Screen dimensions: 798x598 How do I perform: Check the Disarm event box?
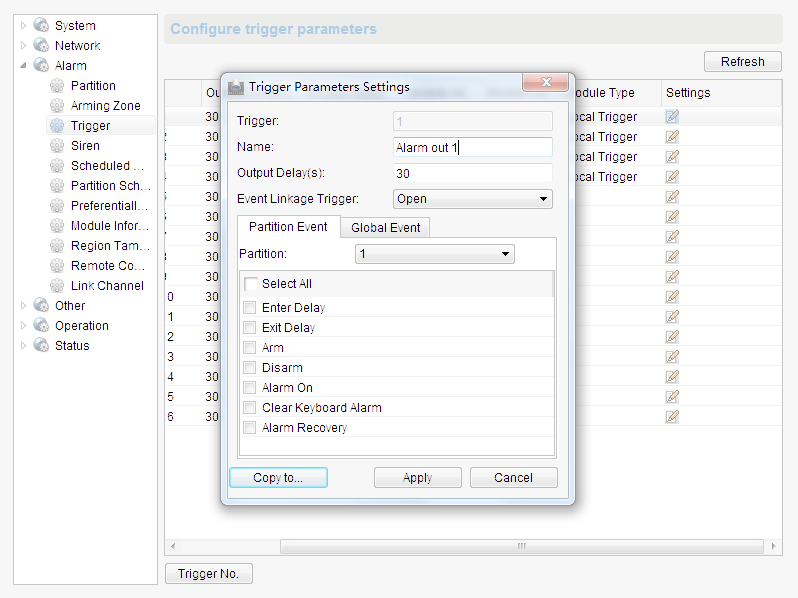click(x=249, y=367)
